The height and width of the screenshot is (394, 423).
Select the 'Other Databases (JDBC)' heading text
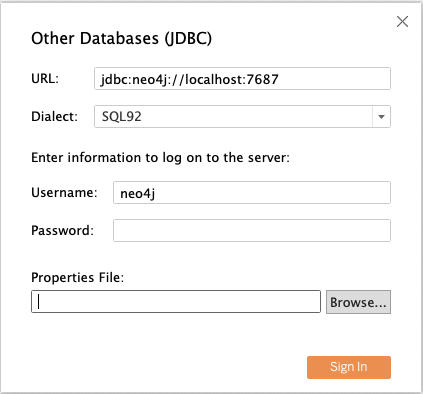tap(121, 38)
